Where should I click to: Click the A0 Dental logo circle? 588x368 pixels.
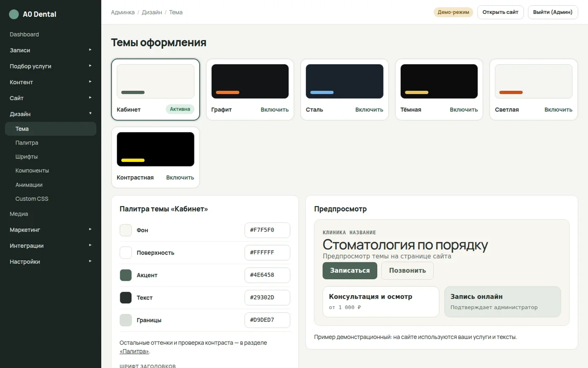14,14
